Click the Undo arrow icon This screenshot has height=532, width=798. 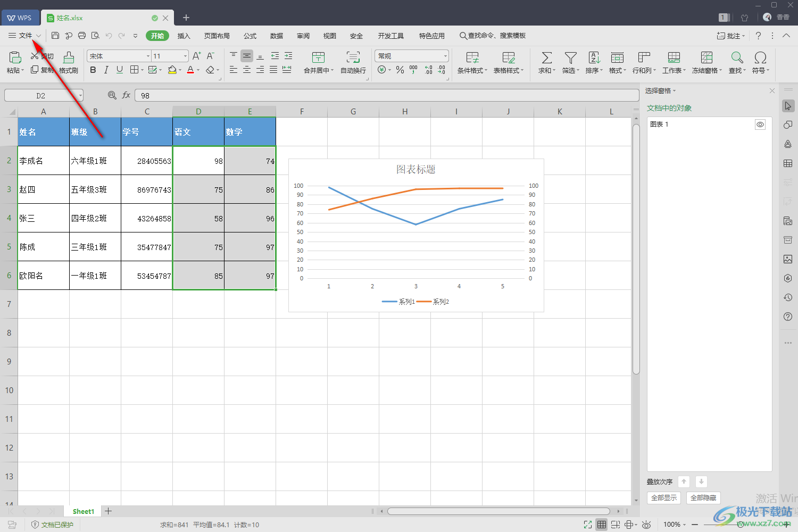[109, 36]
